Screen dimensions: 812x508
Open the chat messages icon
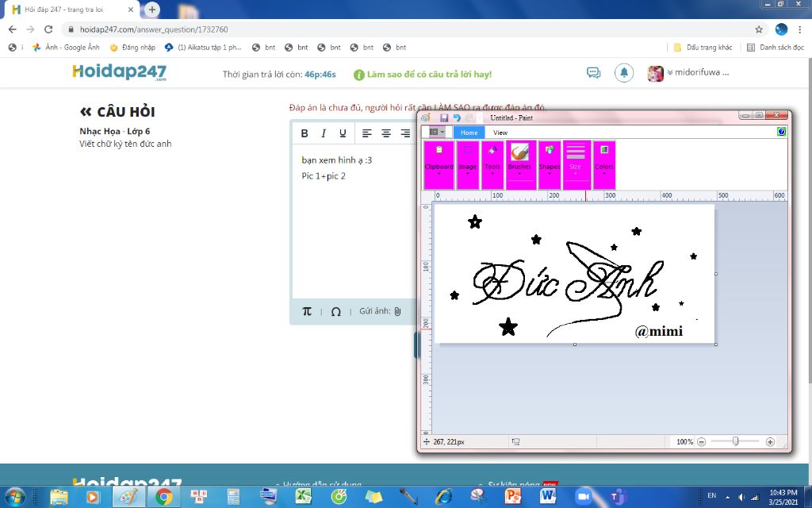[x=593, y=72]
